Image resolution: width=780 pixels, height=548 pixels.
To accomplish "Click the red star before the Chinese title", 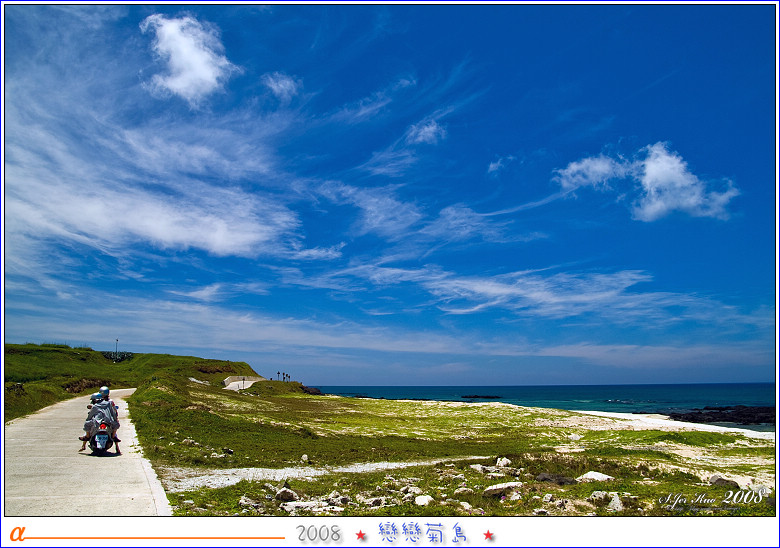I will coord(361,535).
